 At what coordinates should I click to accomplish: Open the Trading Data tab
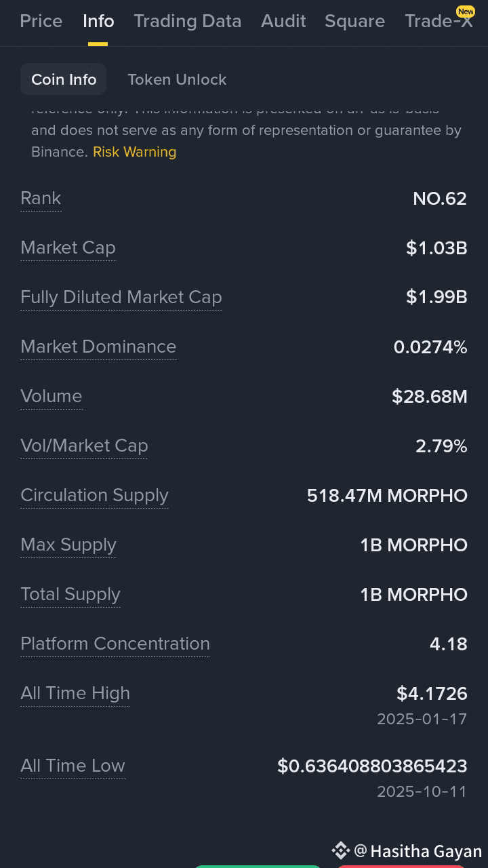(188, 21)
